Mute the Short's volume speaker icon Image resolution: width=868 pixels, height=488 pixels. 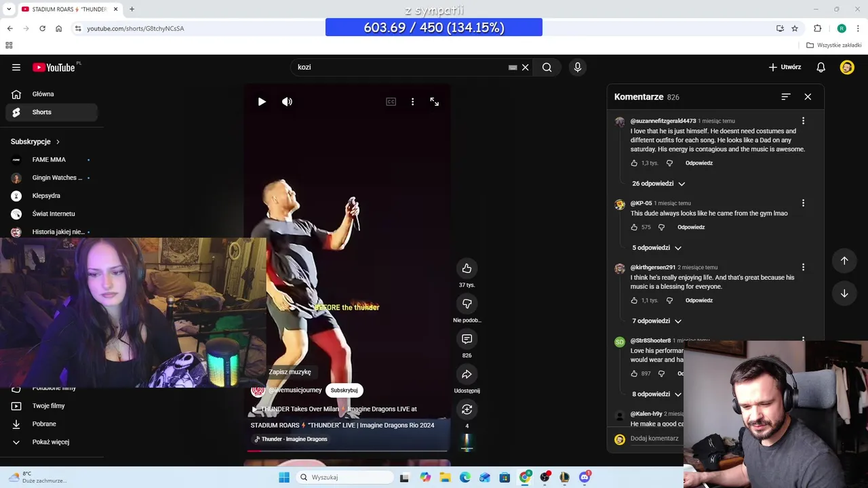click(288, 102)
